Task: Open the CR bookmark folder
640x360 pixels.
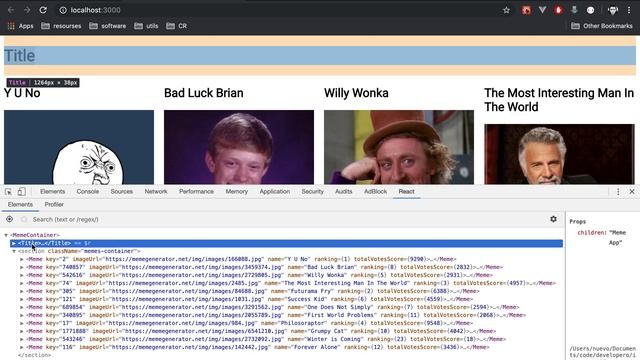Action: click(176, 26)
